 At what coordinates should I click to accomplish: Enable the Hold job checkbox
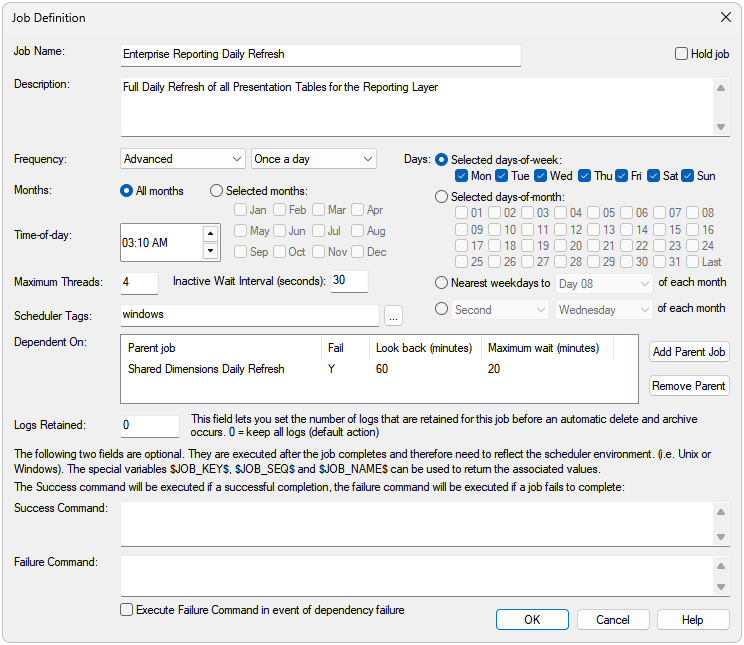coord(682,54)
